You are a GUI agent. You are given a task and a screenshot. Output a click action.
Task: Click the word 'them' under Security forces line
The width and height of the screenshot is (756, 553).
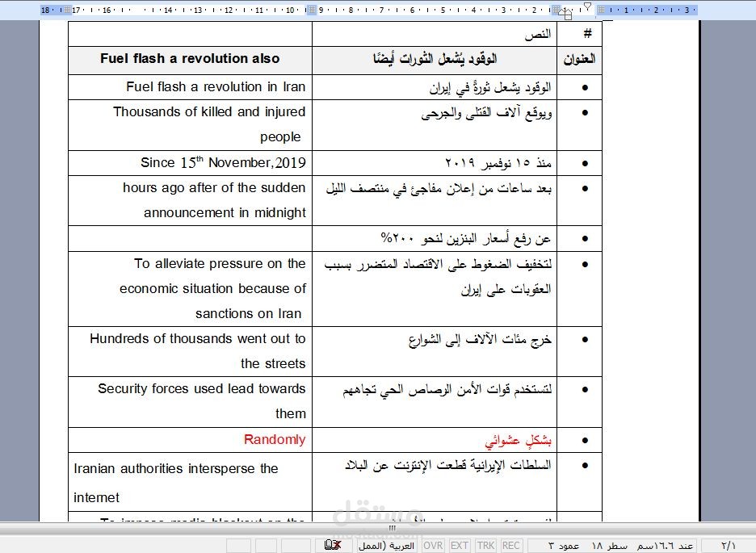pos(291,414)
